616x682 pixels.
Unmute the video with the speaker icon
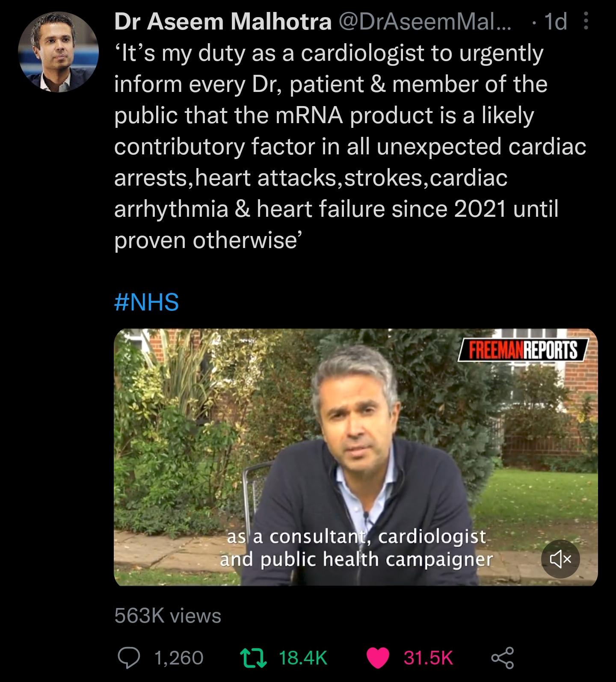click(x=560, y=558)
